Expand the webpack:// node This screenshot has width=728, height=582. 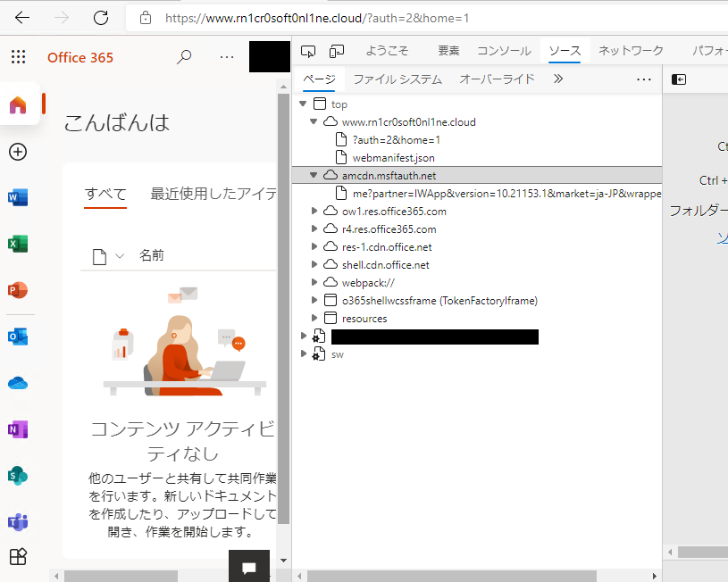click(314, 282)
